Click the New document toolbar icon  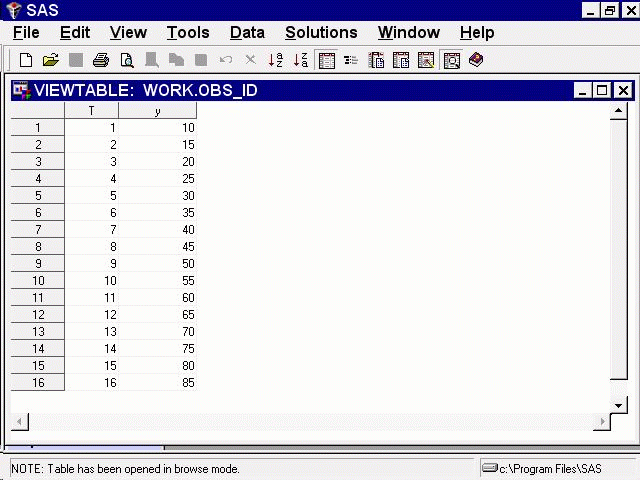tap(26, 60)
